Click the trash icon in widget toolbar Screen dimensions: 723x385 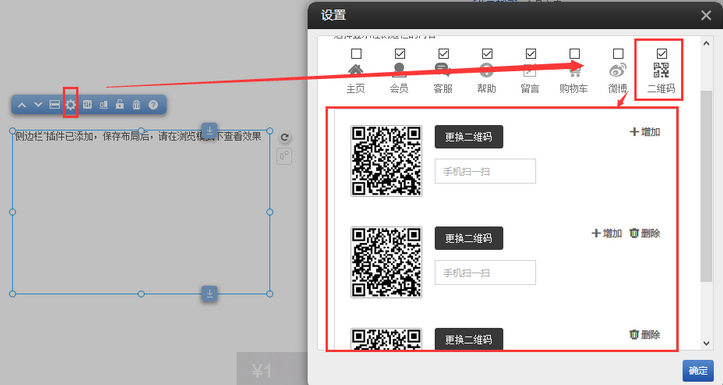[136, 105]
